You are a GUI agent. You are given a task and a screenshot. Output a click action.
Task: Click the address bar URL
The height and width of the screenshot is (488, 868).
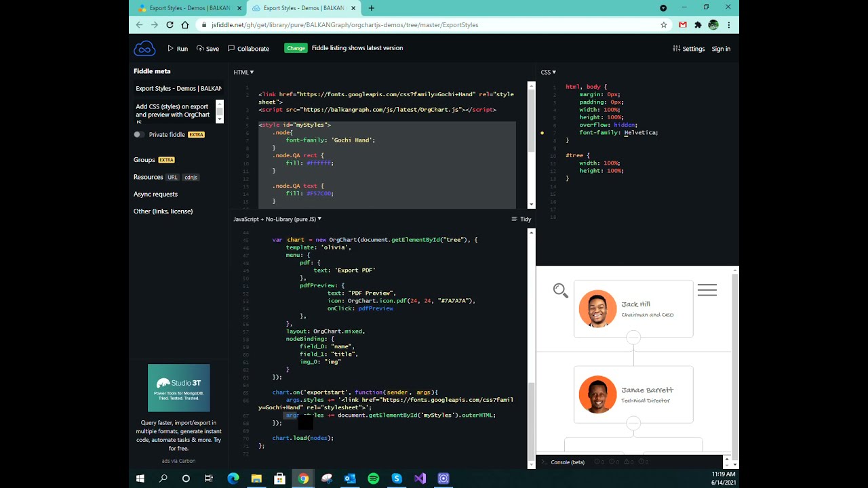344,25
